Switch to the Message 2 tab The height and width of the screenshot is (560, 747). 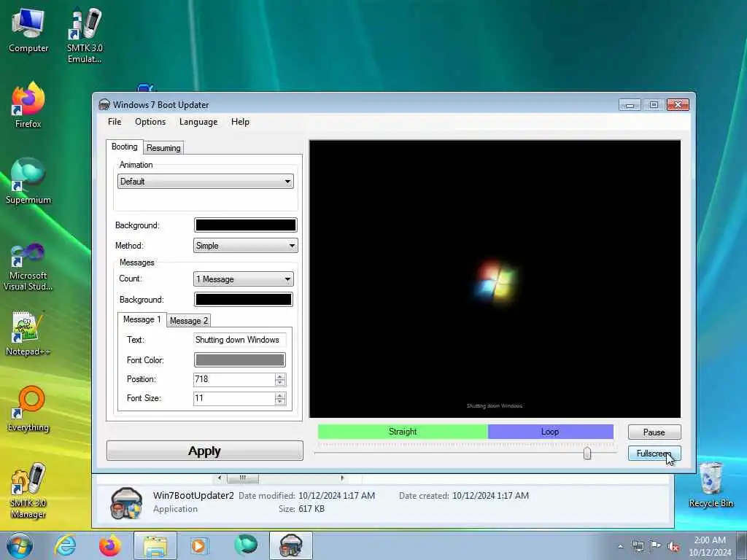click(x=189, y=321)
